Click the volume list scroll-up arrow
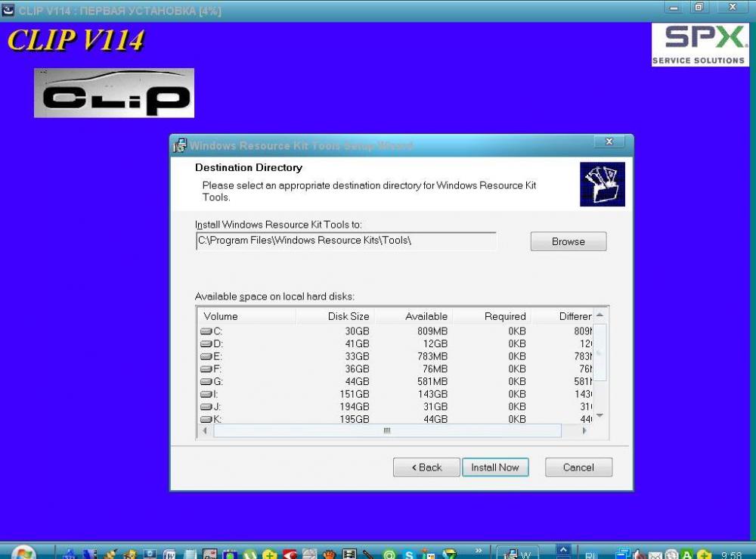The height and width of the screenshot is (559, 756). tap(600, 315)
